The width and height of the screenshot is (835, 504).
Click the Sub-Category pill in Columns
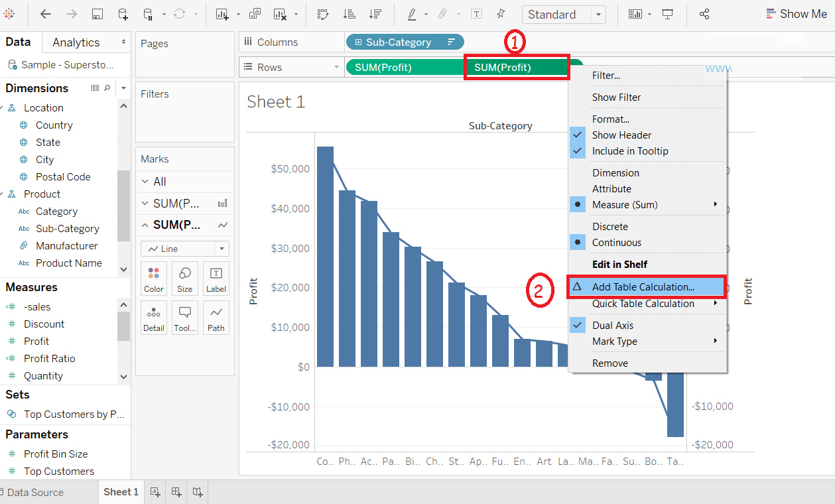click(x=405, y=42)
